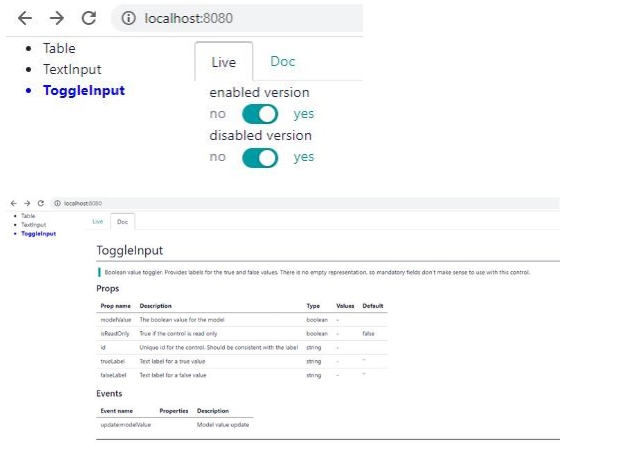Click the site info icon in top address bar
Image resolution: width=638 pixels, height=450 pixels.
click(129, 18)
